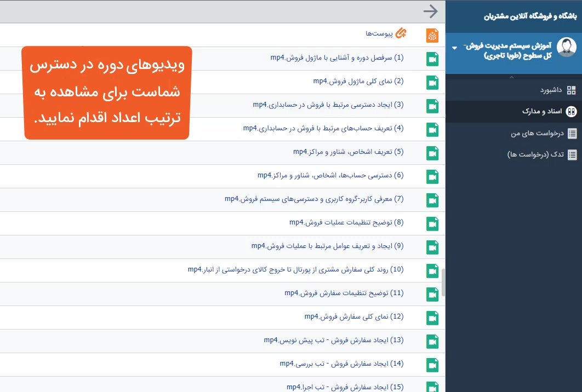Click video icon for (14) تب بررسی
Image resolution: width=582 pixels, height=392 pixels.
tap(432, 365)
